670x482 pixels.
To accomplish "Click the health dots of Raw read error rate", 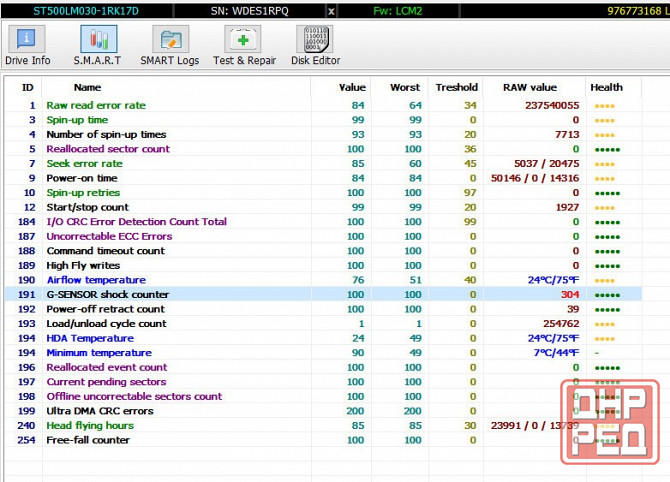I will coord(604,106).
